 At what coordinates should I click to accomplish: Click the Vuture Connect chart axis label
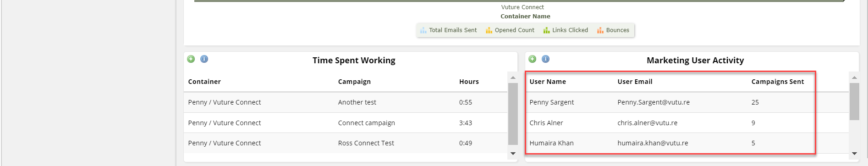(522, 7)
